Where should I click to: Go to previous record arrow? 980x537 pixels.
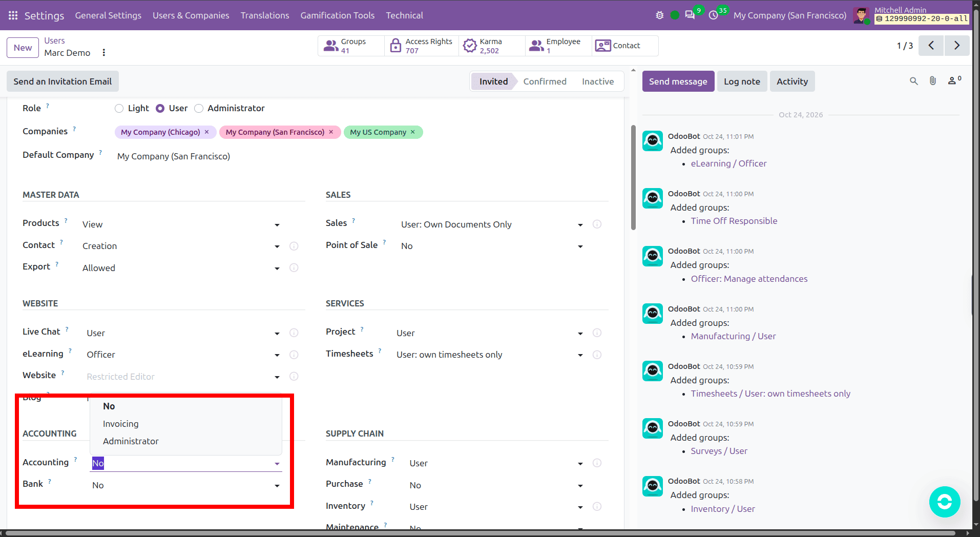pyautogui.click(x=931, y=46)
